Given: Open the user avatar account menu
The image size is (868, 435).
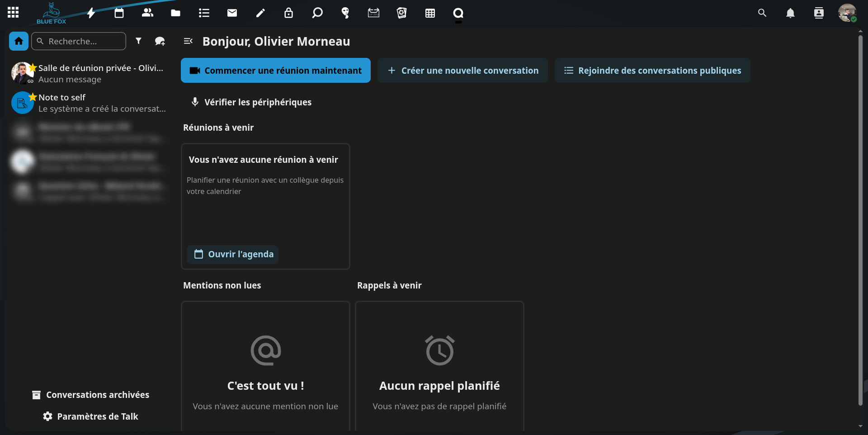Looking at the screenshot, I should pos(847,13).
